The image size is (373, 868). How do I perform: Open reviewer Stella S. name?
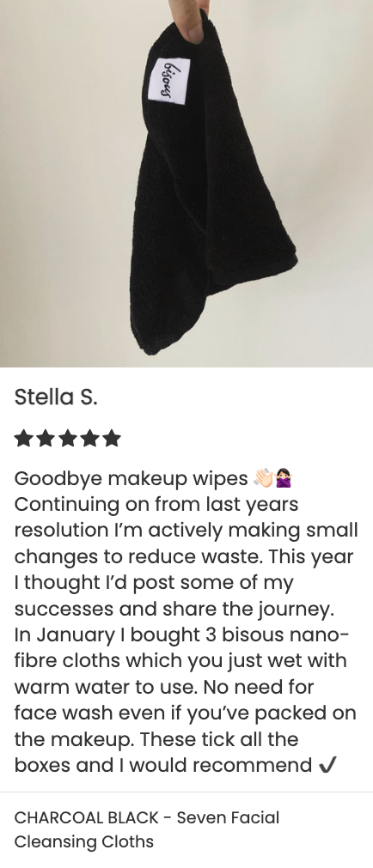(x=56, y=397)
